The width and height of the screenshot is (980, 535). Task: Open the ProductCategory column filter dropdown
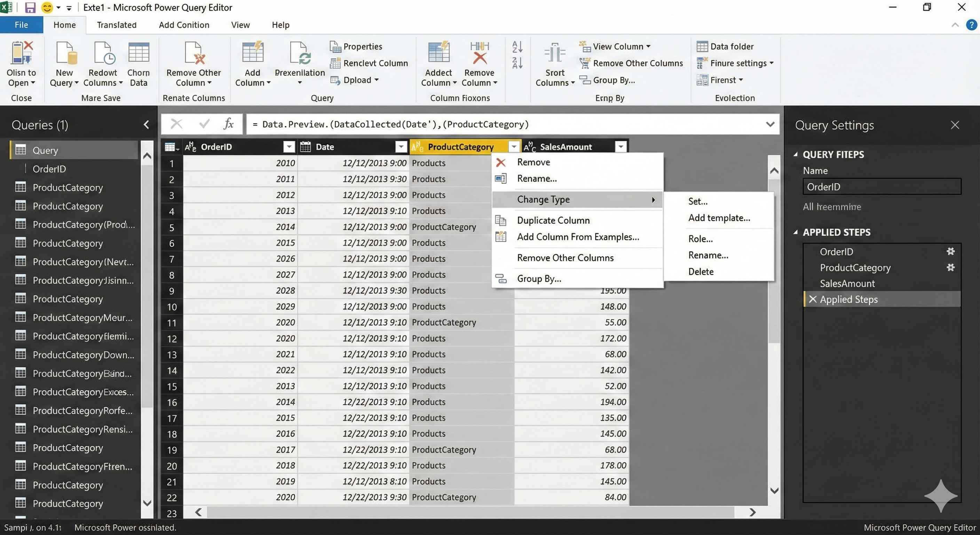[x=514, y=147]
